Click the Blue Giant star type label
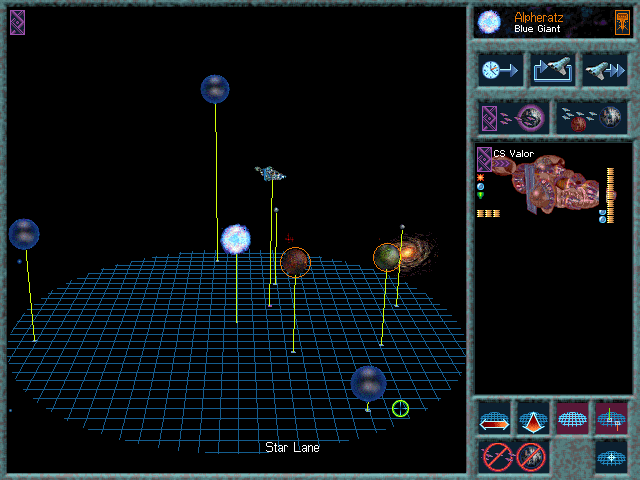Image resolution: width=640 pixels, height=480 pixels. pyautogui.click(x=537, y=29)
